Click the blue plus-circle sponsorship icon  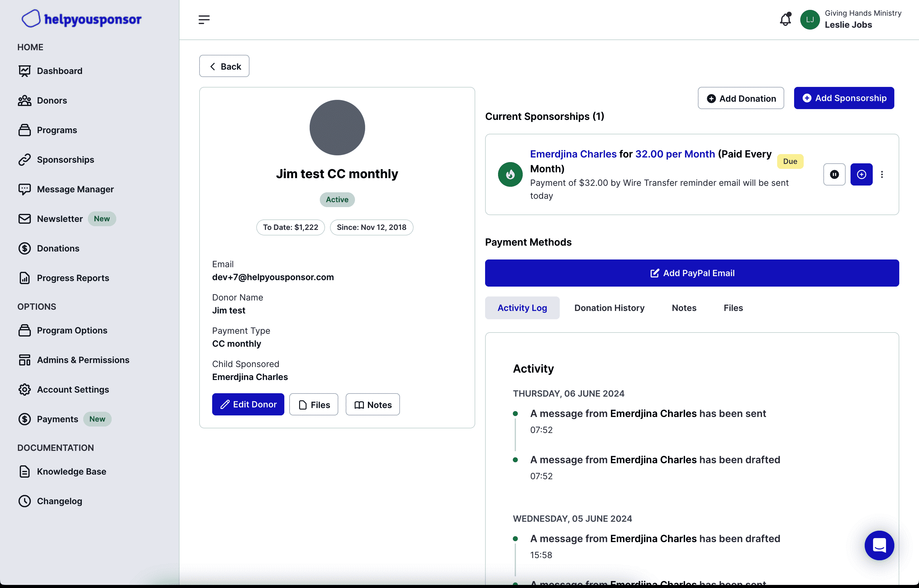[x=861, y=174]
